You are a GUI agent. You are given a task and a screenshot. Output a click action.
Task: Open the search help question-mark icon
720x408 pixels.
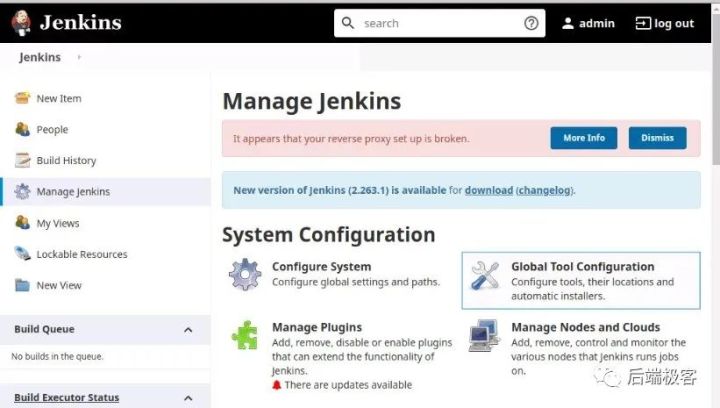[x=531, y=23]
